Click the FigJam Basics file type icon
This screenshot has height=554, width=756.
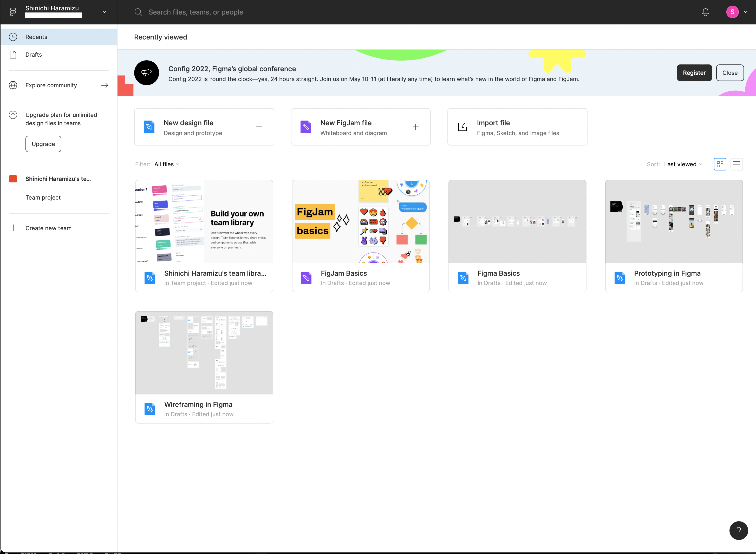(x=306, y=278)
